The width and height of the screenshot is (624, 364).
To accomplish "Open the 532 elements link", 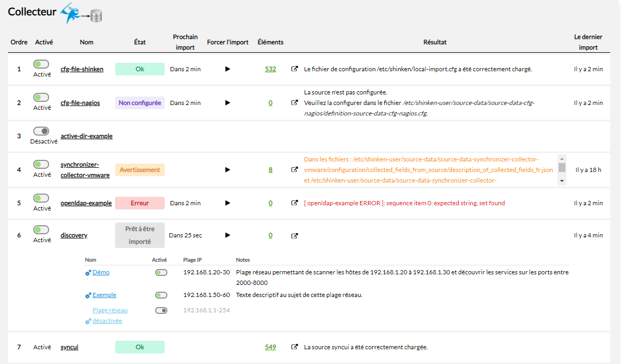I will coord(270,69).
